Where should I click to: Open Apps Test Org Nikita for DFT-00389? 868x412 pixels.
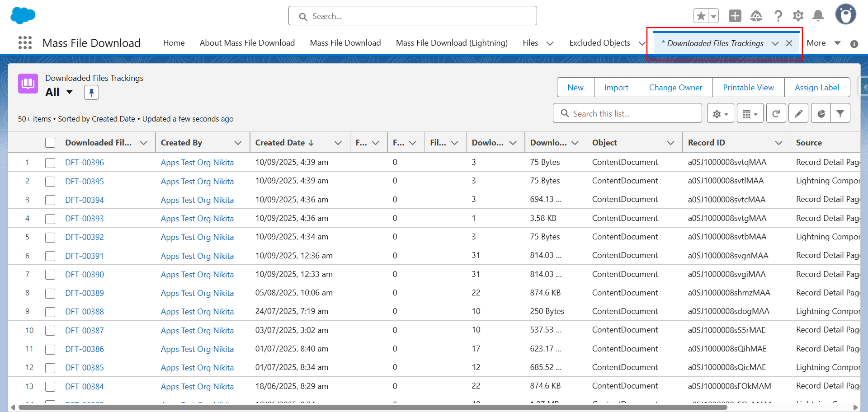(197, 293)
